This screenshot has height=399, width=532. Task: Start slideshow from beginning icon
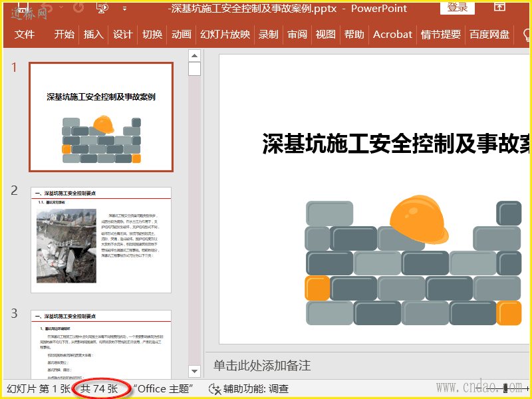pos(102,7)
